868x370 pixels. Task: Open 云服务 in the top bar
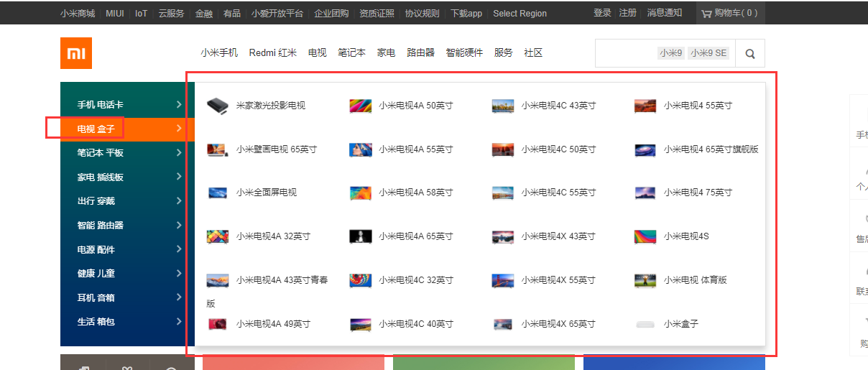[x=171, y=13]
